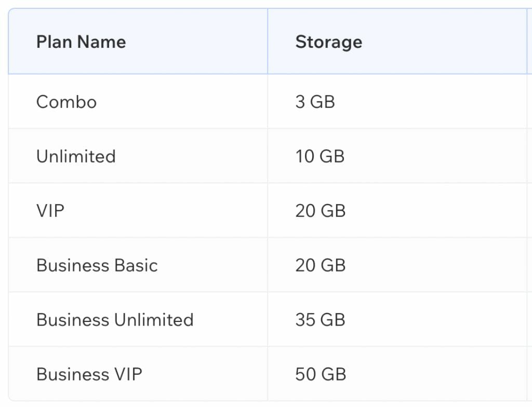This screenshot has width=532, height=407.
Task: Click 'Unlimited' within Business Unlimited text
Action: 154,320
